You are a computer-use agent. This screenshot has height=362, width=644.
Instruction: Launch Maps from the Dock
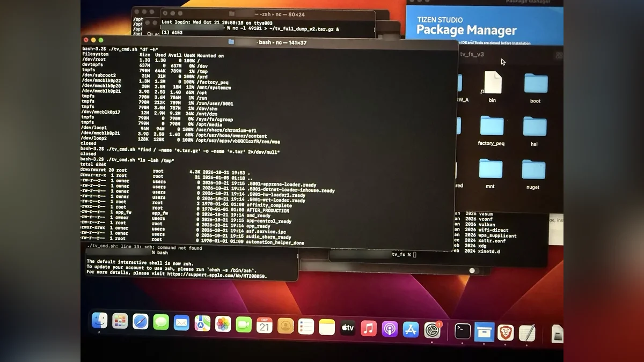click(x=202, y=323)
